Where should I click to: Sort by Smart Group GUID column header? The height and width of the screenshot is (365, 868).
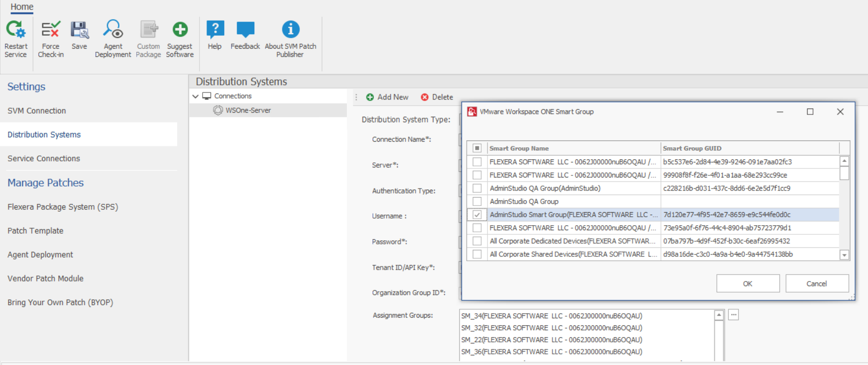click(x=750, y=148)
